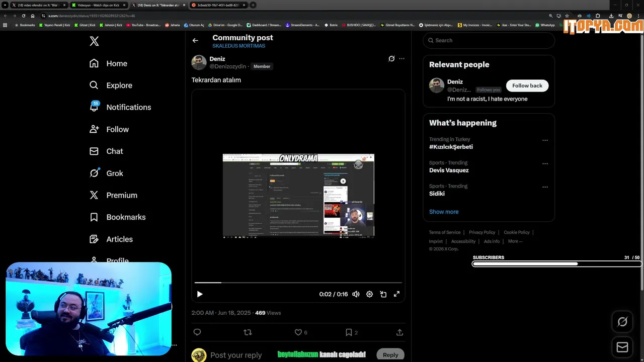Click the X logo in the sidebar
644x362 pixels.
(94, 41)
